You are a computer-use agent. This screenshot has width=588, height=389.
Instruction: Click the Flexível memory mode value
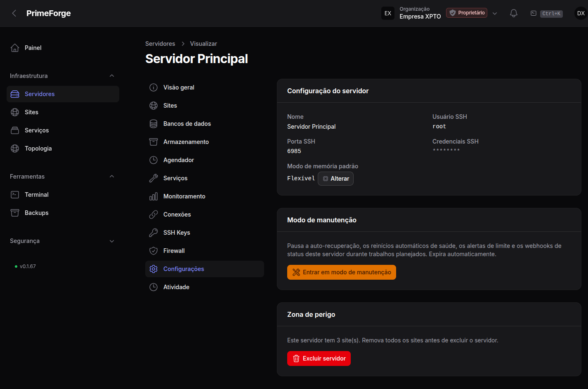tap(301, 178)
